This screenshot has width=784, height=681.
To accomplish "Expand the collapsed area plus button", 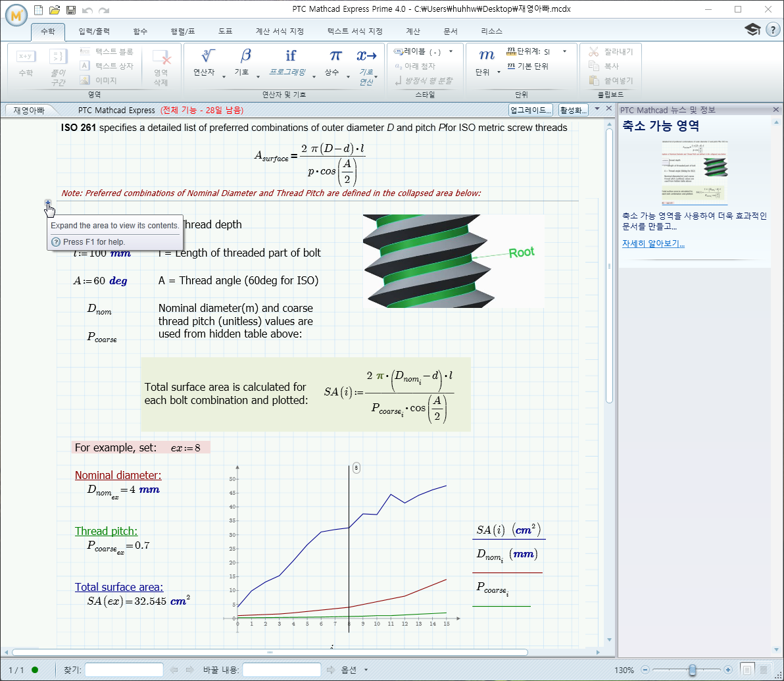I will (x=48, y=203).
